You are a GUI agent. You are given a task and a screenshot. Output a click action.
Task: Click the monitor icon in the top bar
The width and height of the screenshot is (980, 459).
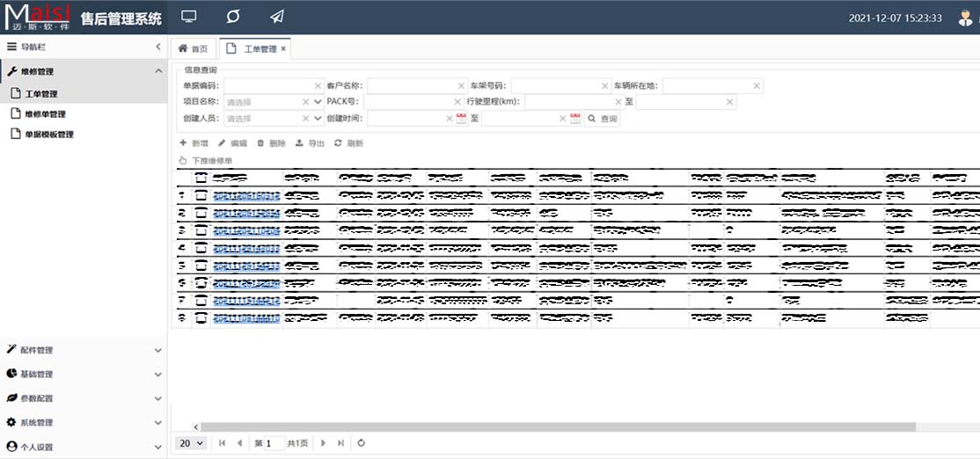188,17
